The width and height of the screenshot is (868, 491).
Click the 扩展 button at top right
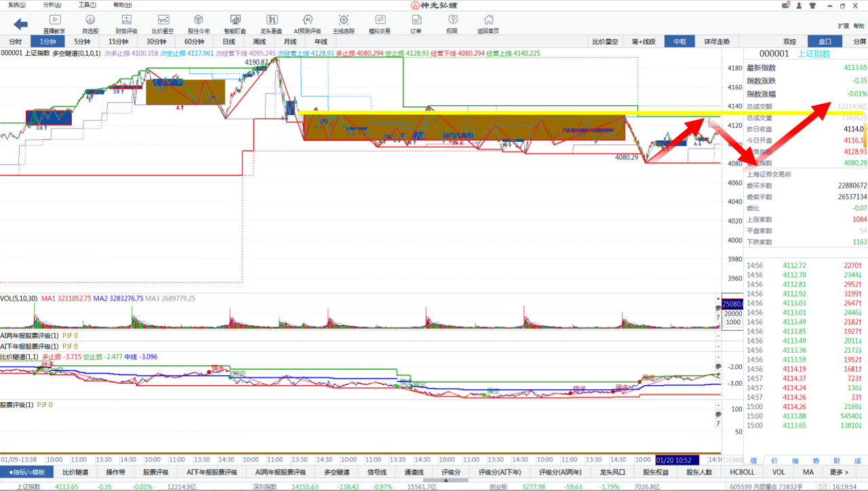[843, 26]
